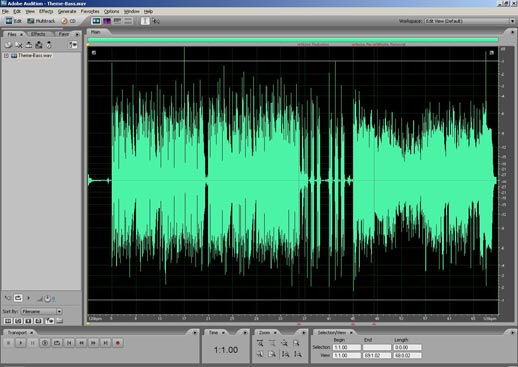
Task: Toggle full file path display icon
Action: (60, 321)
